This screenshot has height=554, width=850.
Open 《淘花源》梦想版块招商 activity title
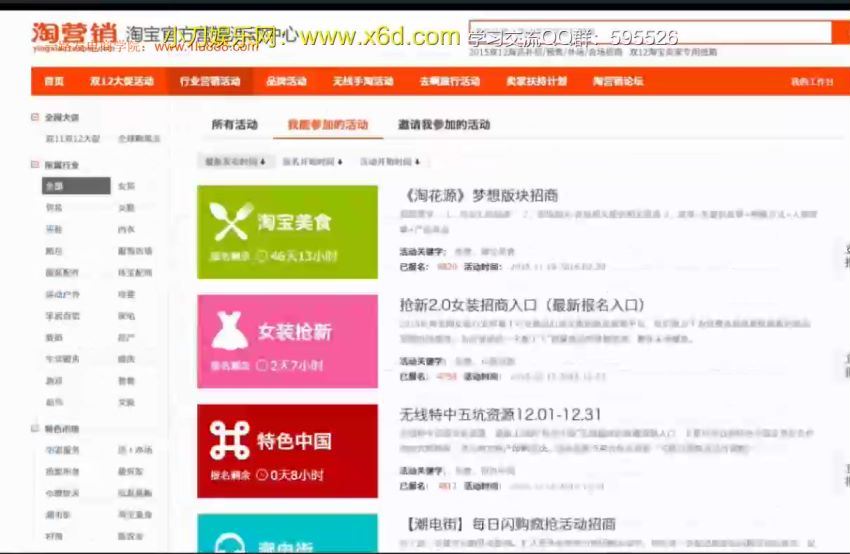tap(481, 196)
